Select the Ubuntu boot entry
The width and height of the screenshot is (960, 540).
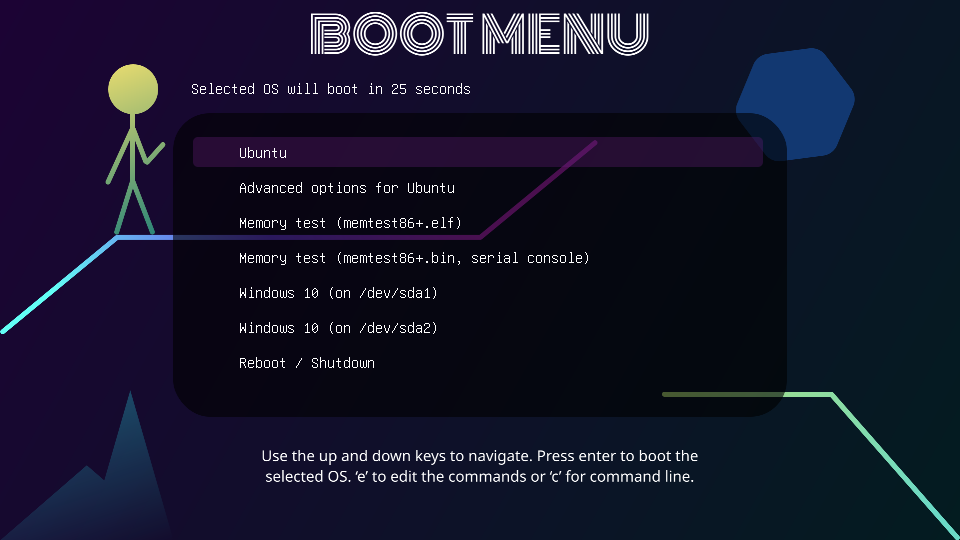pos(478,152)
